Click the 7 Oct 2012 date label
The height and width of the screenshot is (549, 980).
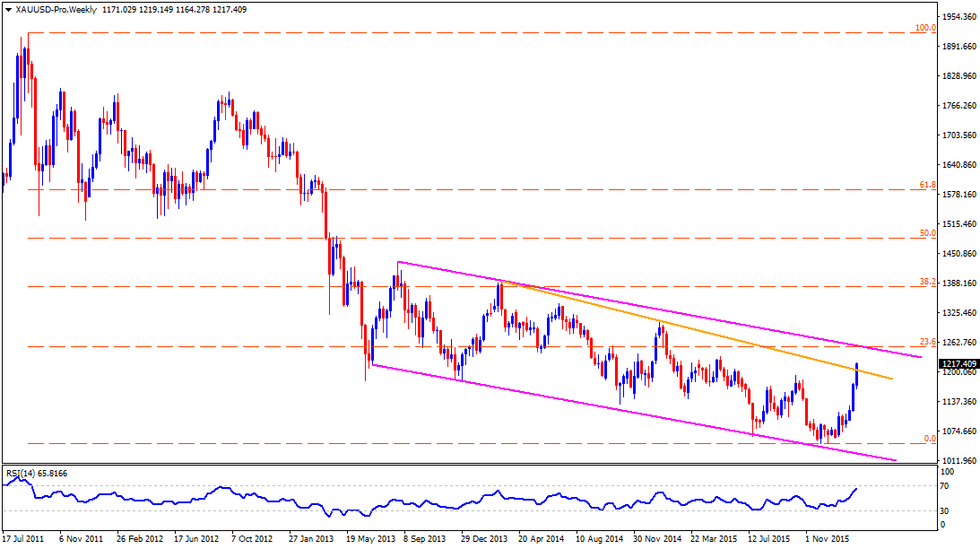click(253, 538)
